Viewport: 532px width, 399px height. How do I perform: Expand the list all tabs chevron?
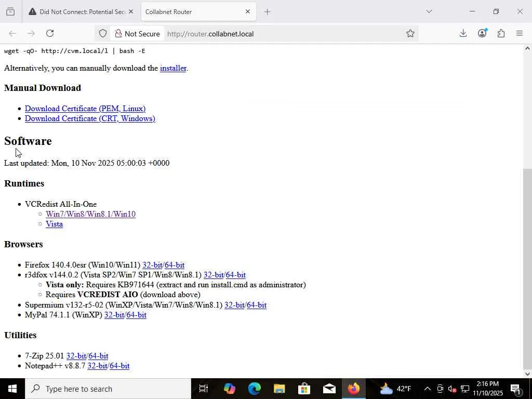(429, 11)
